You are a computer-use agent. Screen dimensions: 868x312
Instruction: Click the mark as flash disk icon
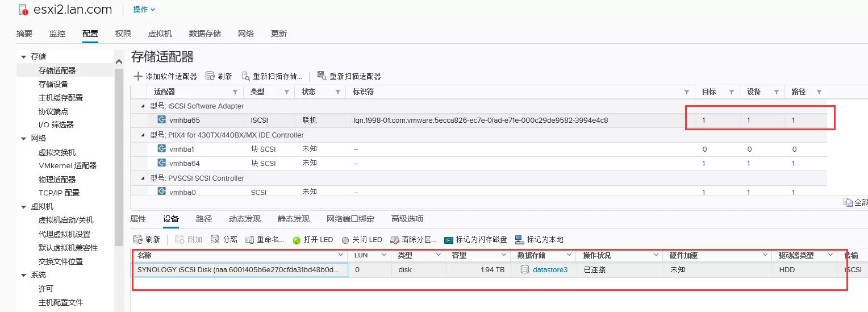449,240
